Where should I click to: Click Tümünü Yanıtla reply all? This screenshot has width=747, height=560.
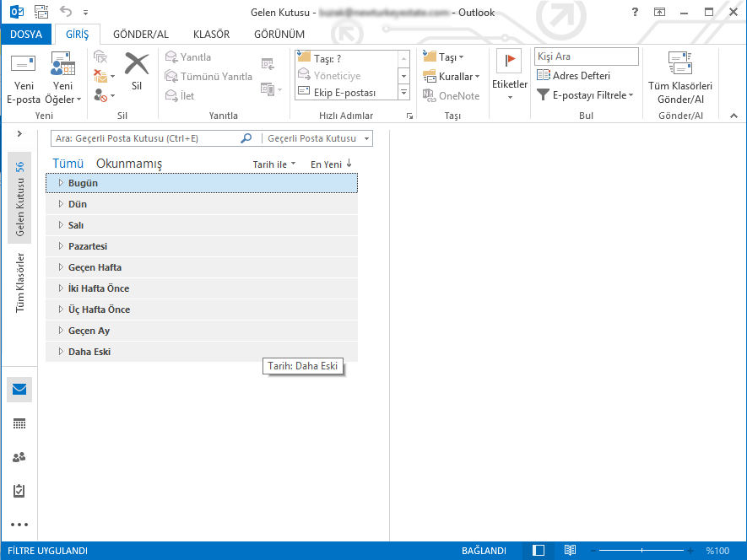208,76
